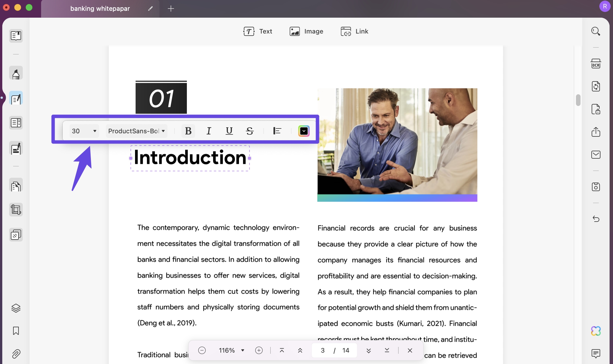This screenshot has width=613, height=364.
Task: Run the OCR recognition tool
Action: click(x=596, y=64)
